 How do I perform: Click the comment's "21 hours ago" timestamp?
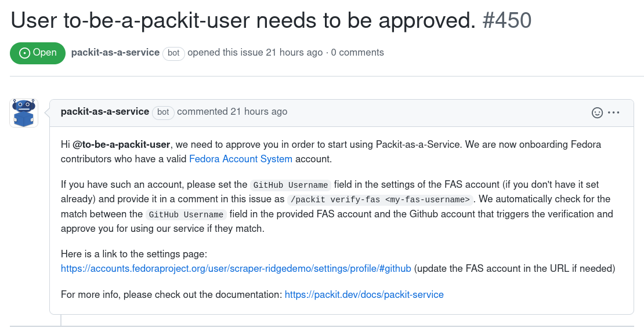coord(259,112)
